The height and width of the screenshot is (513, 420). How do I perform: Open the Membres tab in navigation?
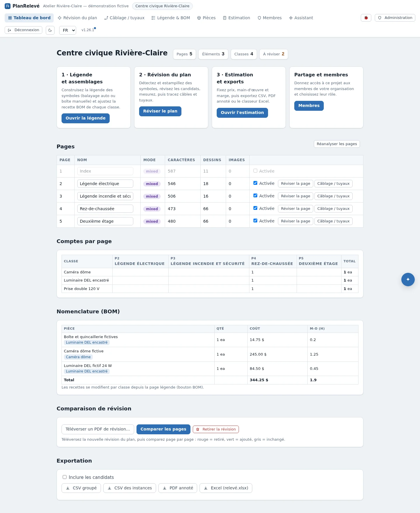tap(269, 18)
